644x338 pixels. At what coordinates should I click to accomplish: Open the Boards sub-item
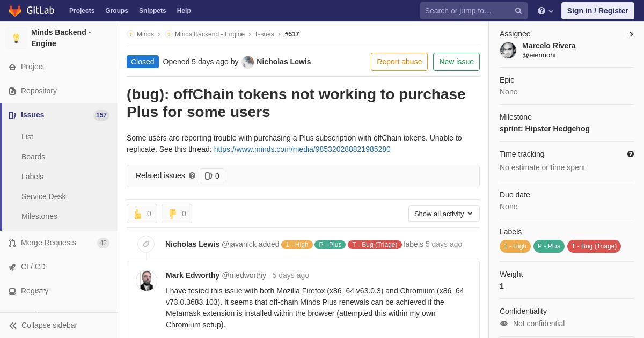(33, 157)
